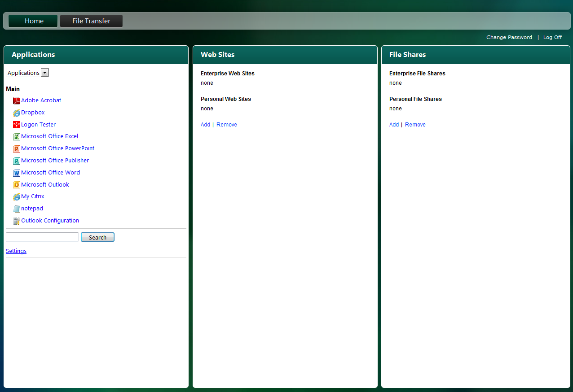This screenshot has width=573, height=392.
Task: Open the Settings link
Action: tap(16, 251)
